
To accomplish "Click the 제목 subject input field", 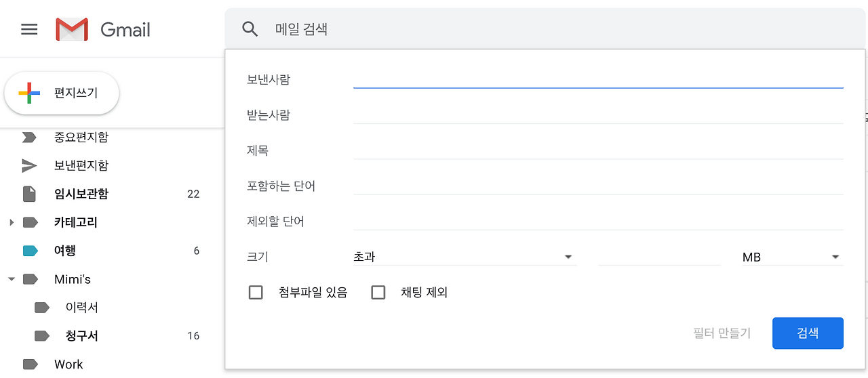I will pyautogui.click(x=597, y=150).
